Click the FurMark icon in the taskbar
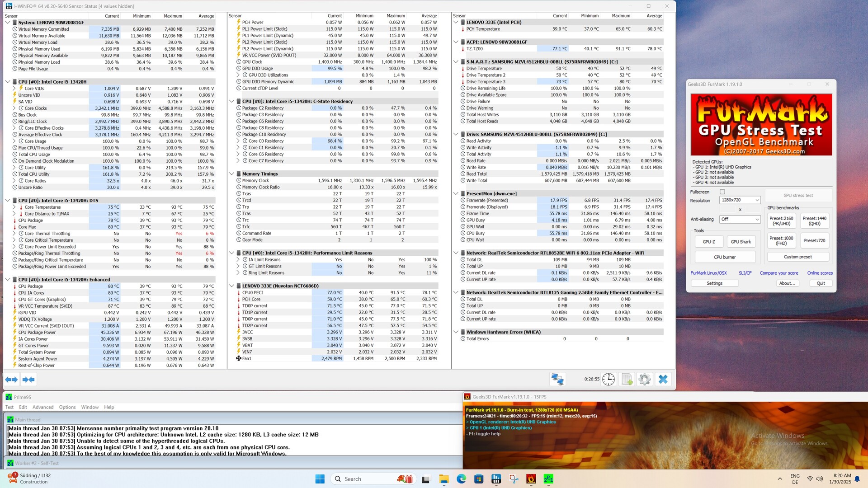The height and width of the screenshot is (488, 868). pyautogui.click(x=531, y=479)
